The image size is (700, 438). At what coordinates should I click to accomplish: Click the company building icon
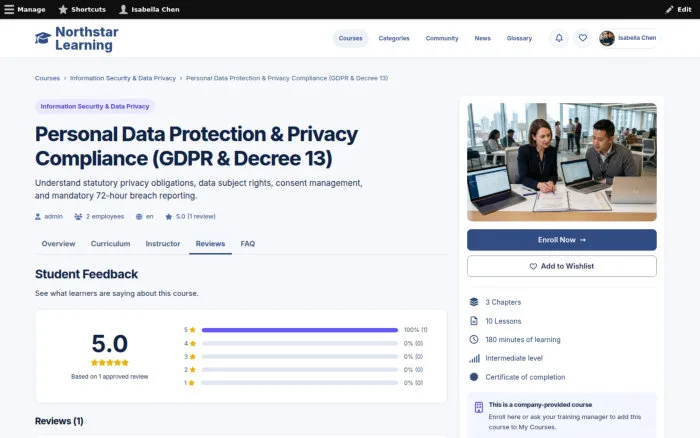[x=479, y=407]
